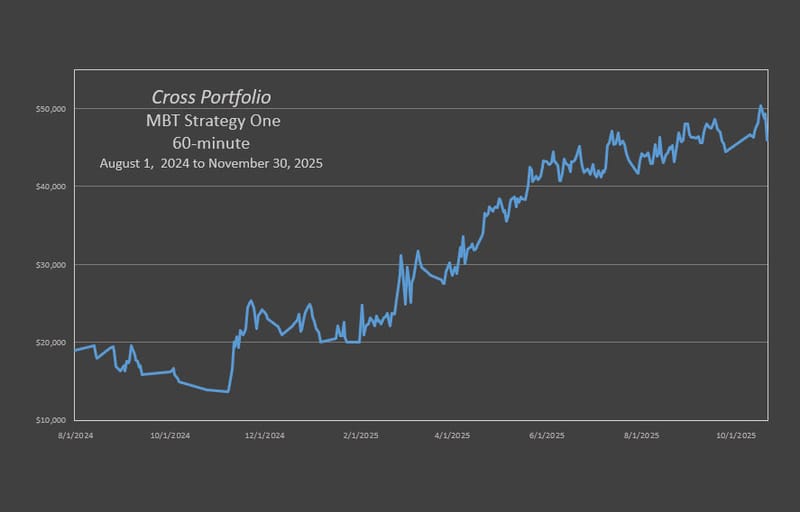
Task: Select the $10,000 y-axis label
Action: pos(51,420)
